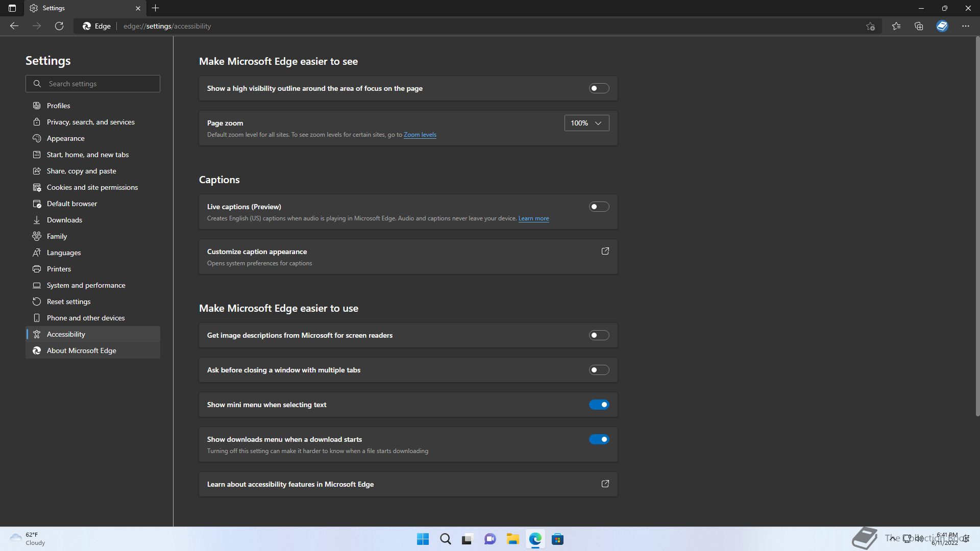
Task: Turn off show downloads menu toggle
Action: [599, 439]
